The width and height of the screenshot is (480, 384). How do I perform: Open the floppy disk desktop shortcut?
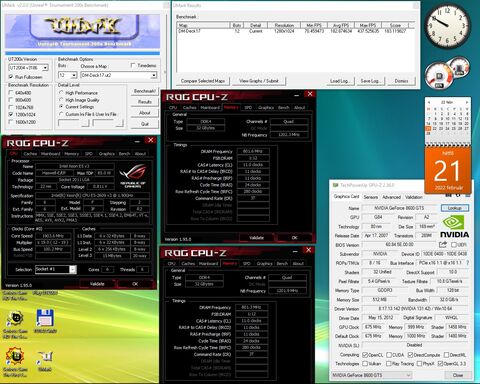(45, 318)
